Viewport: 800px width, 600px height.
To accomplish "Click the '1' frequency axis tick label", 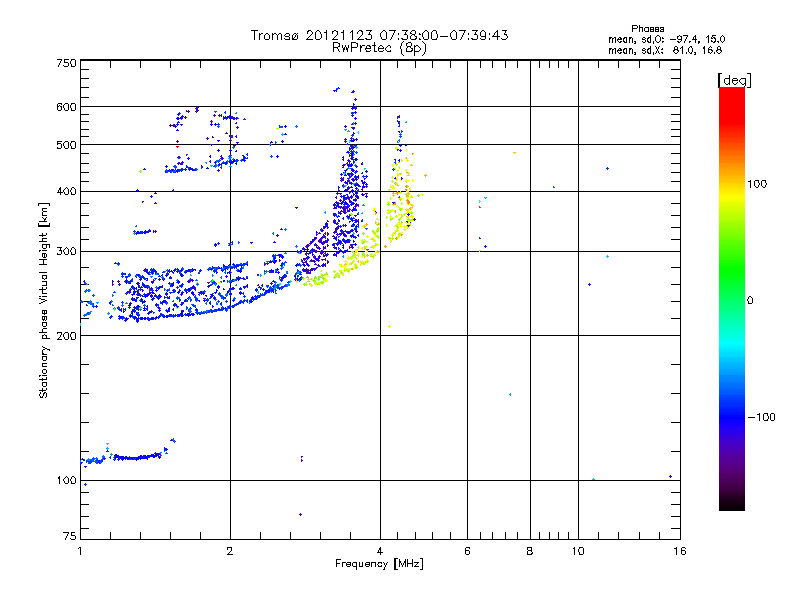I will [x=80, y=551].
